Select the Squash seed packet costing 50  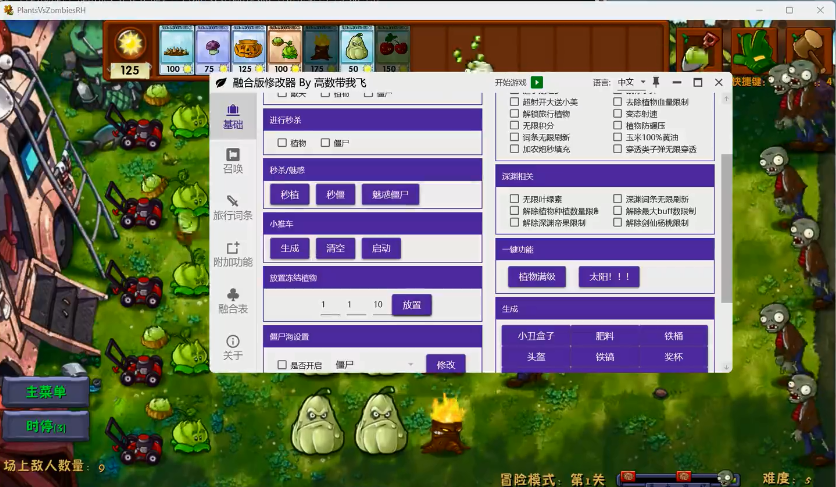tap(357, 50)
